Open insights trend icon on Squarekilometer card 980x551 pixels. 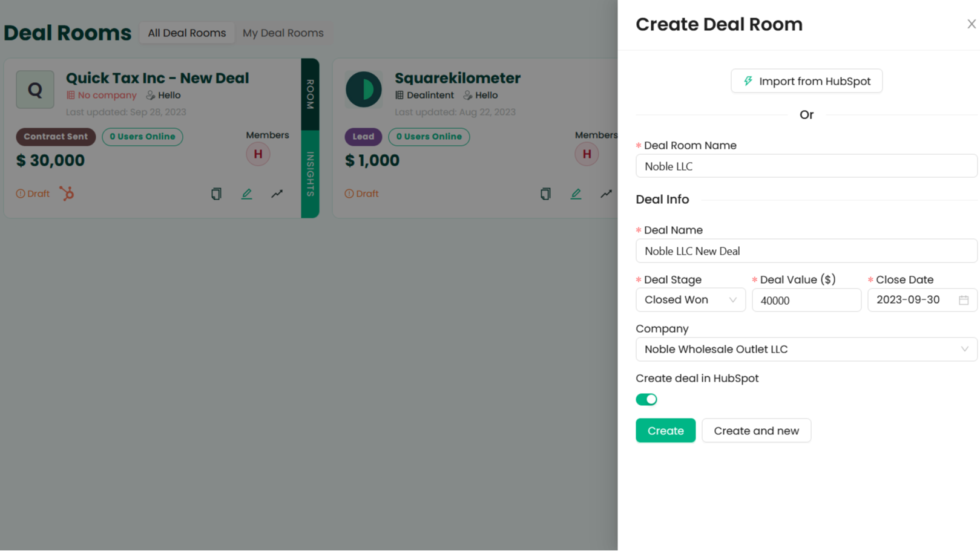coord(606,194)
